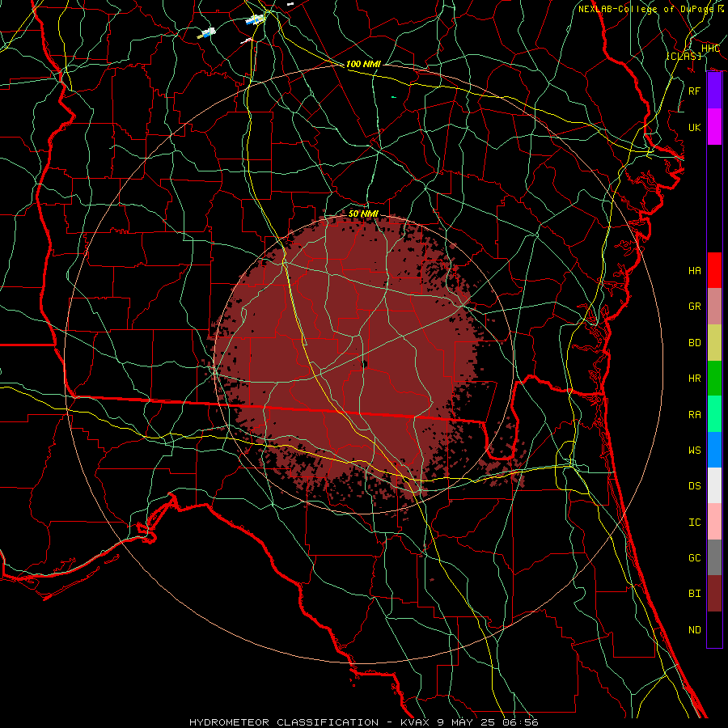Click the GC legend label

pyautogui.click(x=695, y=557)
